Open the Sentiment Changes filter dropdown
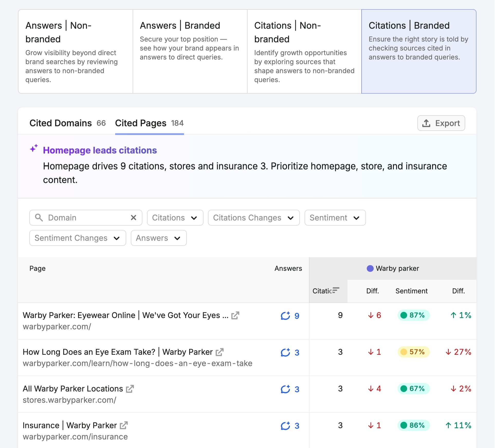The width and height of the screenshot is (495, 448). pyautogui.click(x=78, y=238)
